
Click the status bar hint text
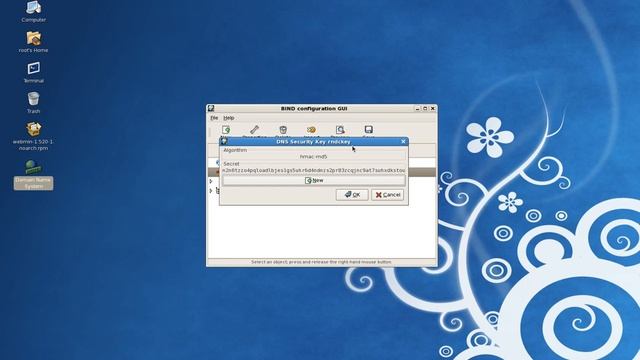321,262
